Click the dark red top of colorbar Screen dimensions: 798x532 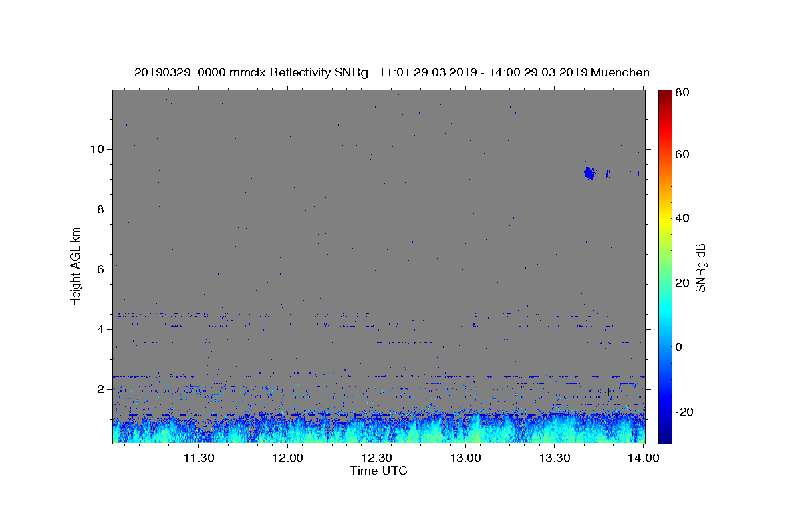tap(665, 95)
